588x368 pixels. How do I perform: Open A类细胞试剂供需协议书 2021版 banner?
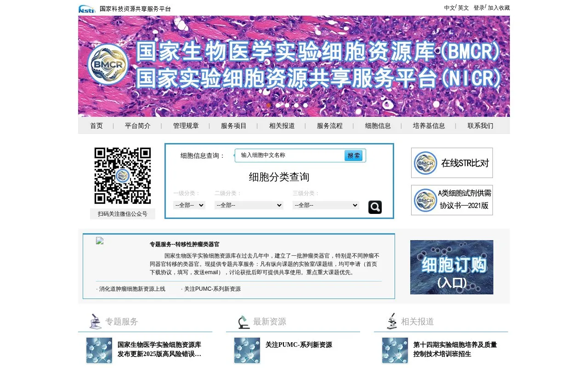point(452,200)
